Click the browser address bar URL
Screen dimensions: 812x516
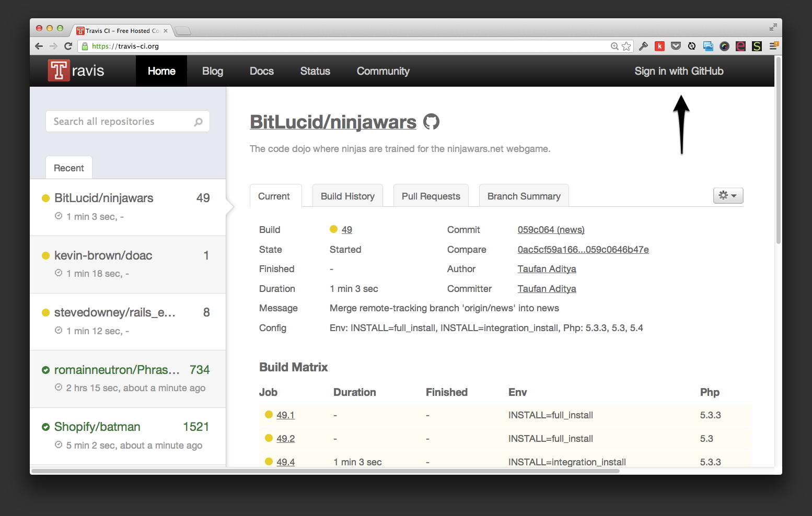(125, 46)
